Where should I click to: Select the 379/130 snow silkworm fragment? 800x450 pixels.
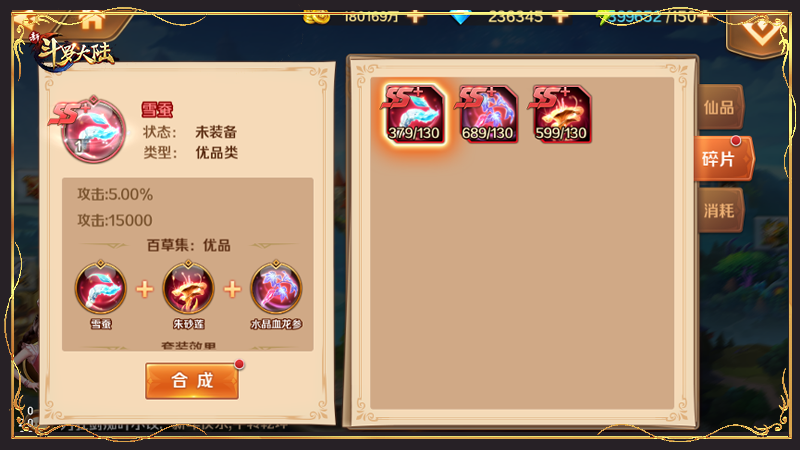[x=414, y=114]
